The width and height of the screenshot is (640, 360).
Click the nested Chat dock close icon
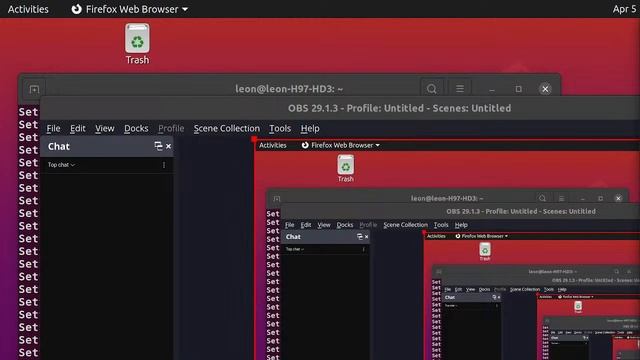tap(367, 237)
